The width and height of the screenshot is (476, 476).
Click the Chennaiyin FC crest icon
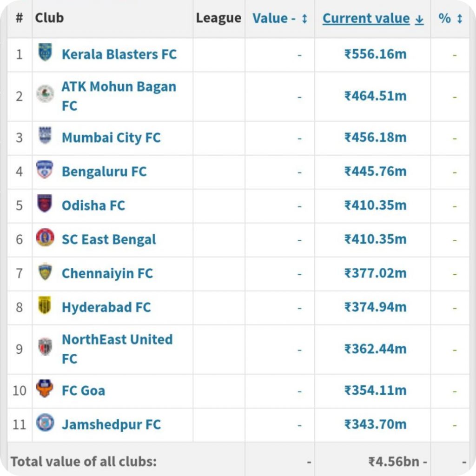pyautogui.click(x=45, y=271)
